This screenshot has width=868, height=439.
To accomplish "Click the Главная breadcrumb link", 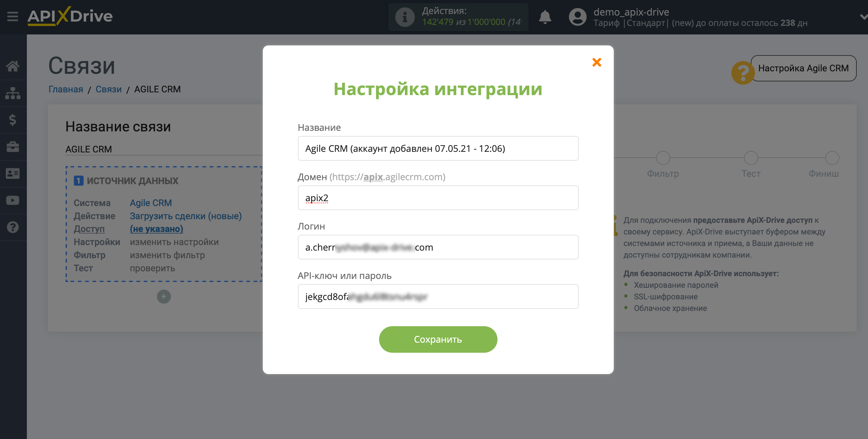I will point(66,88).
